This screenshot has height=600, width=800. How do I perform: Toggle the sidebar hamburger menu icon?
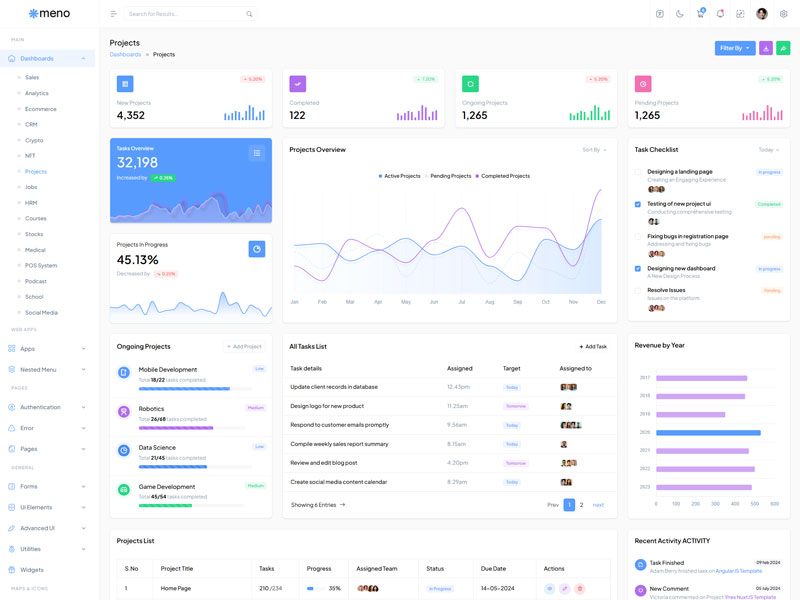pos(113,14)
